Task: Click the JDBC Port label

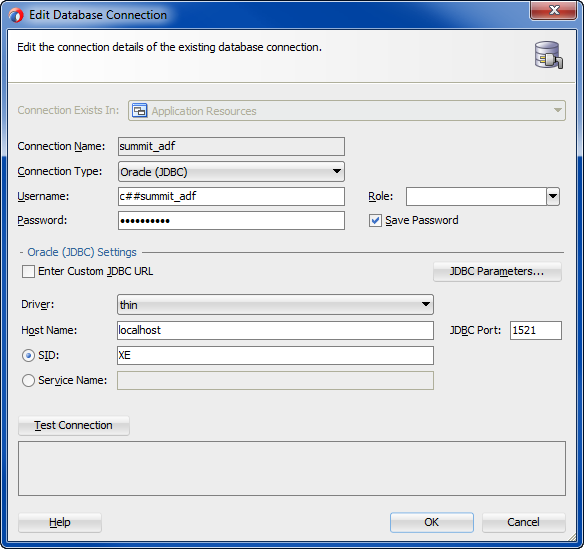Action: (475, 330)
